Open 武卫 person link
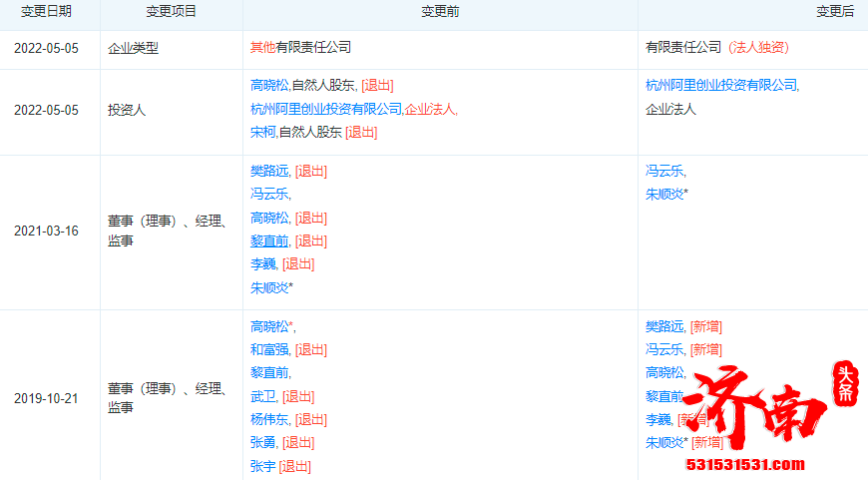Image resolution: width=868 pixels, height=480 pixels. (263, 396)
